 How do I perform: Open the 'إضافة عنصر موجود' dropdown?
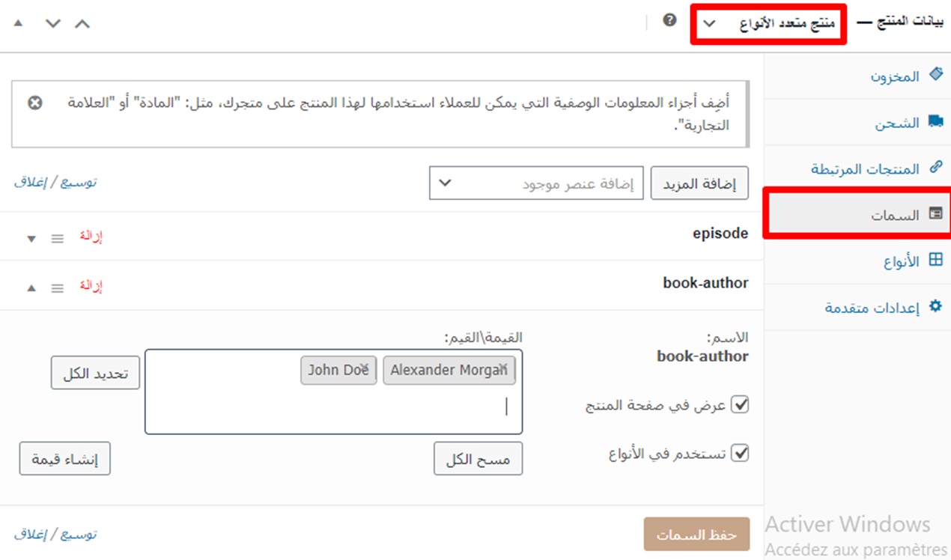[x=535, y=183]
